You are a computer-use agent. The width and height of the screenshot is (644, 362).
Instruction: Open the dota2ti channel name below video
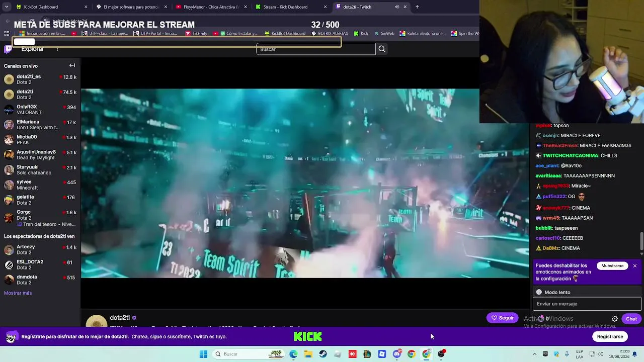[x=120, y=318]
